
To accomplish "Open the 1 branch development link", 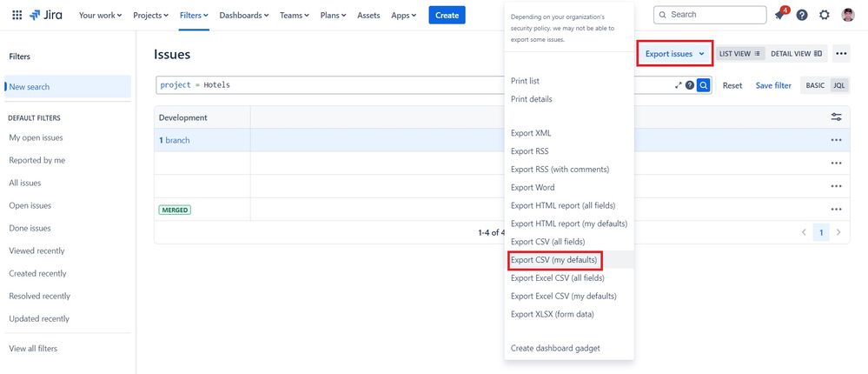I will 175,140.
